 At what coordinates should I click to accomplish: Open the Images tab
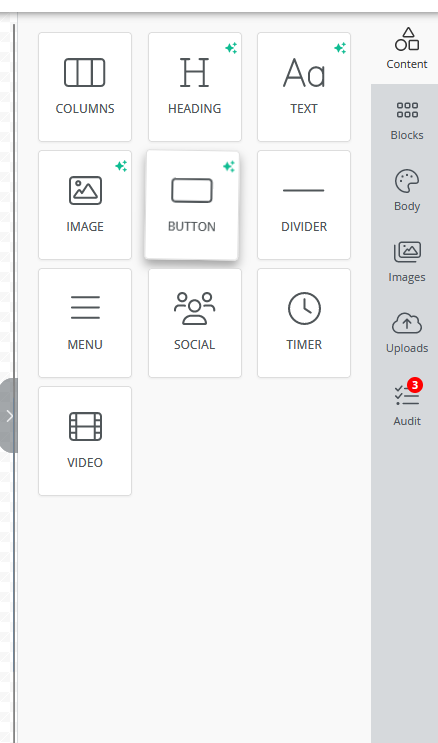407,262
